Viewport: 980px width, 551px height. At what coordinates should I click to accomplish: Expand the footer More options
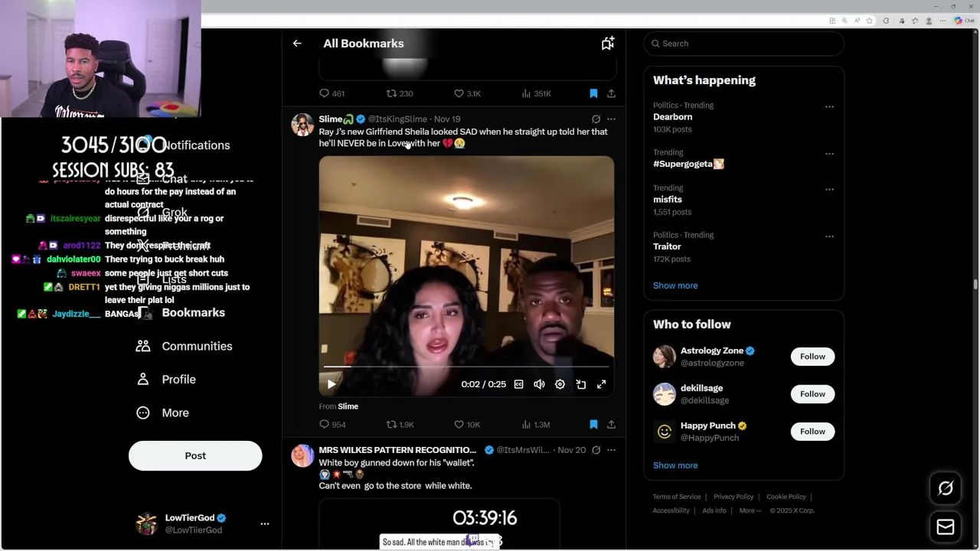(750, 510)
